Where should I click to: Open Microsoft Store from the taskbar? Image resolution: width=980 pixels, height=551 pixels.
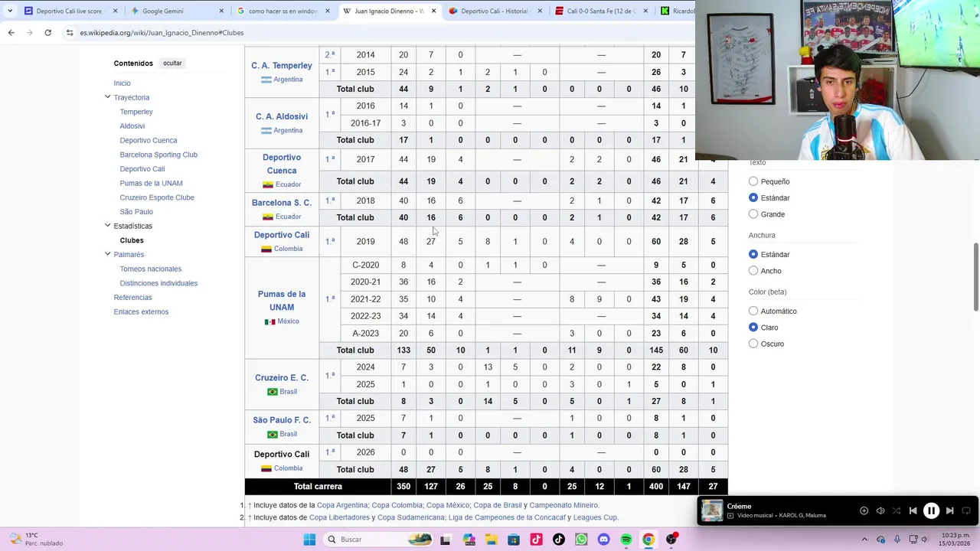[x=514, y=540]
